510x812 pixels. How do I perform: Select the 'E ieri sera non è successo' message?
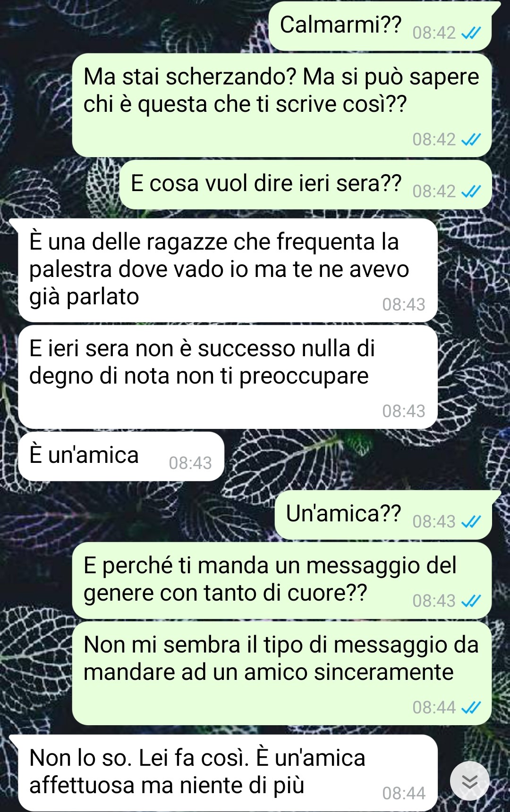point(228,377)
